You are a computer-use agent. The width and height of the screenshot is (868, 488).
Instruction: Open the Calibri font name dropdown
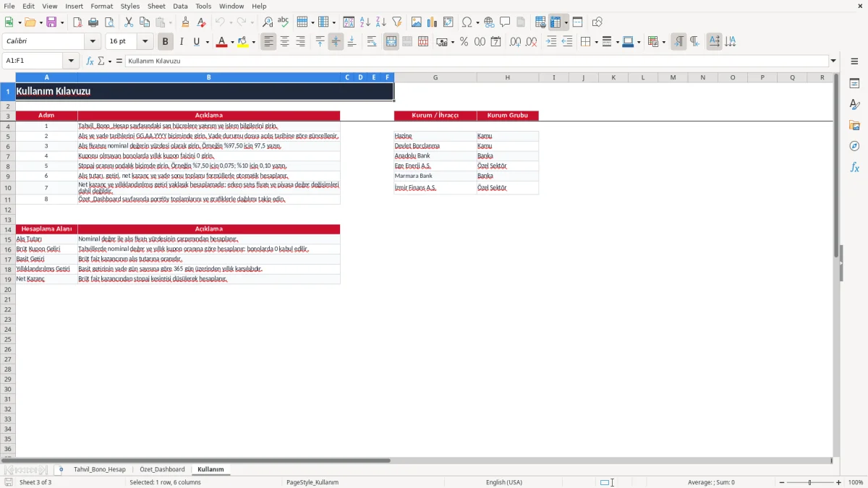click(x=93, y=42)
